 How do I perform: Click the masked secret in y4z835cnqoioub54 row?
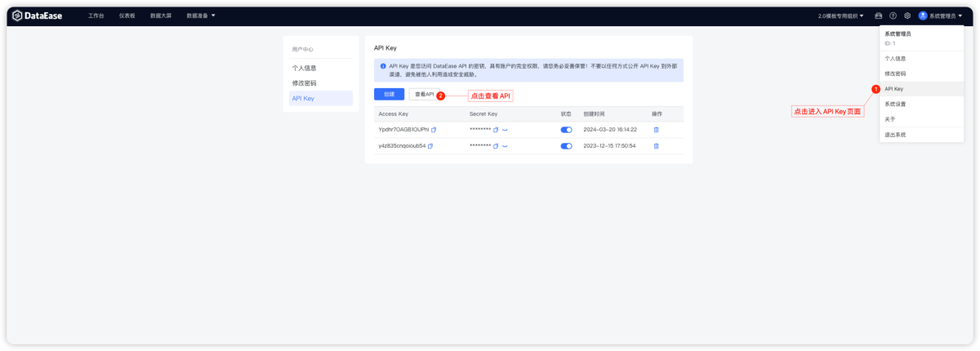point(480,146)
